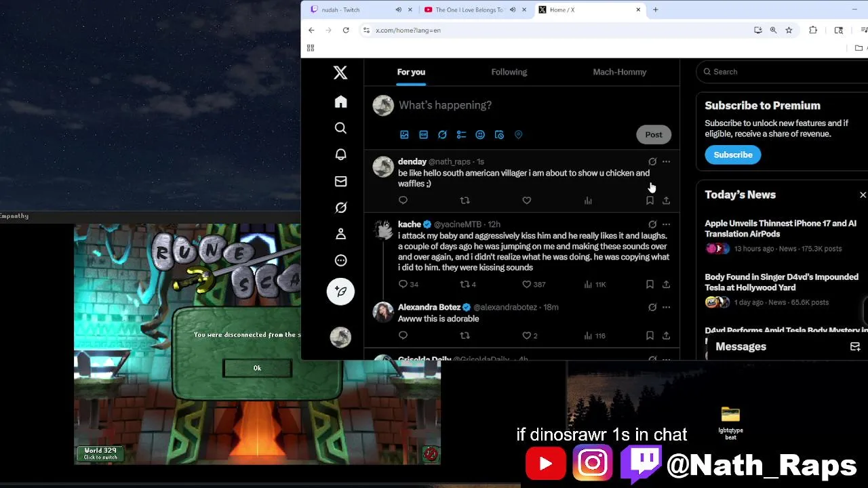Open Profile icon in sidebar
The width and height of the screenshot is (868, 488).
[x=340, y=234]
